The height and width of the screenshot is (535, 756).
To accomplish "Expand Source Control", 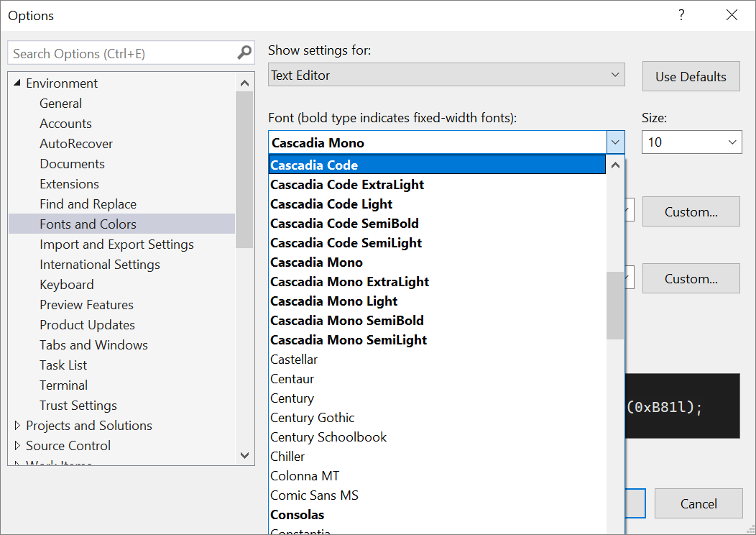I will click(17, 445).
